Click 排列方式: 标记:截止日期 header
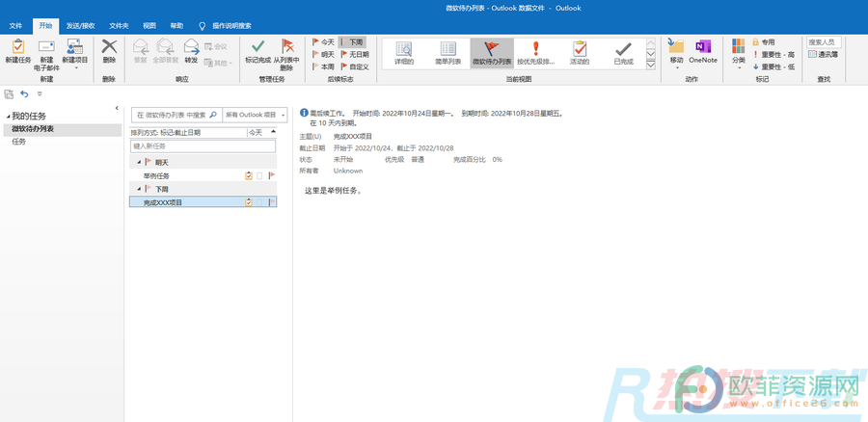Viewport: 868px width, 422px height. (166, 133)
